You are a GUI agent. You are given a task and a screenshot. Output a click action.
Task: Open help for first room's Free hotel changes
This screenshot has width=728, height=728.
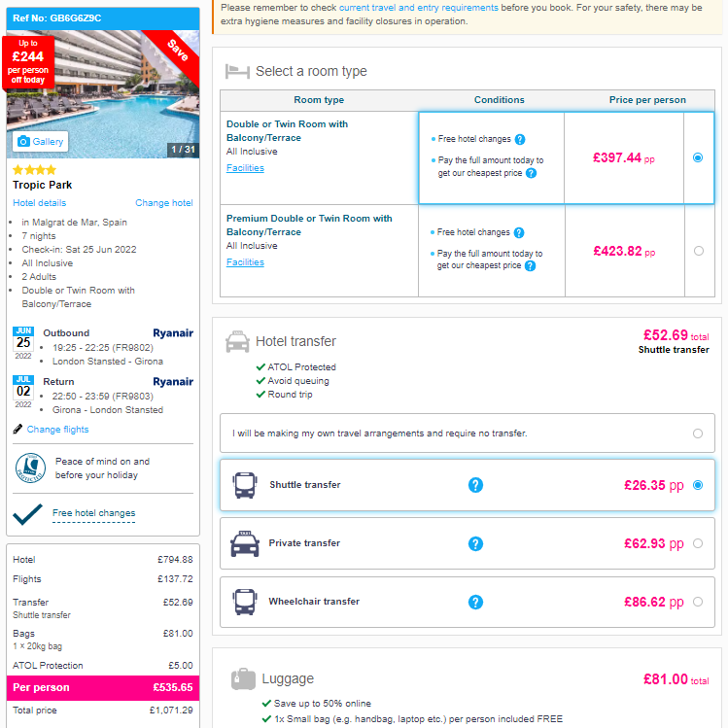pos(520,139)
